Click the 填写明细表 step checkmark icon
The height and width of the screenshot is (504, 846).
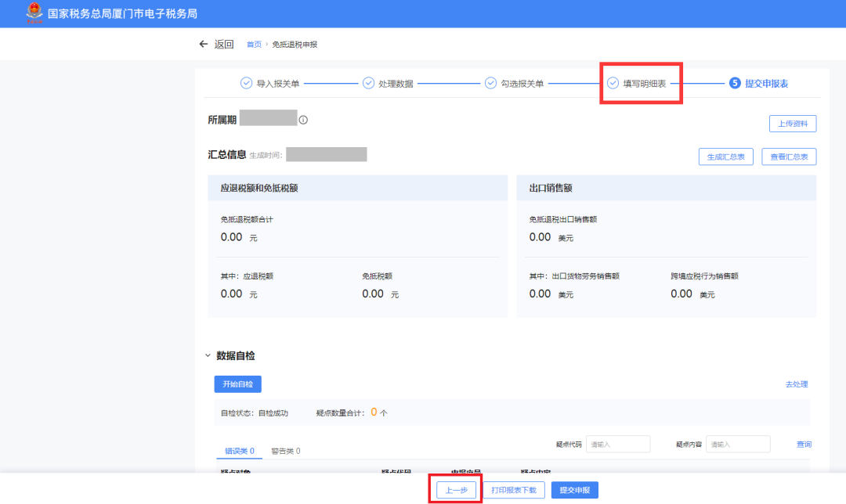(613, 83)
